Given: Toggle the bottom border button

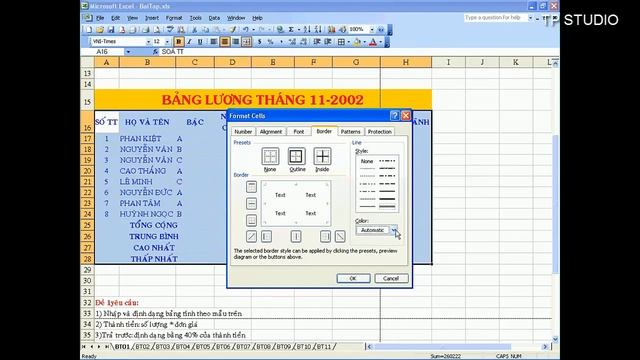Looking at the screenshot, I should coord(251,220).
